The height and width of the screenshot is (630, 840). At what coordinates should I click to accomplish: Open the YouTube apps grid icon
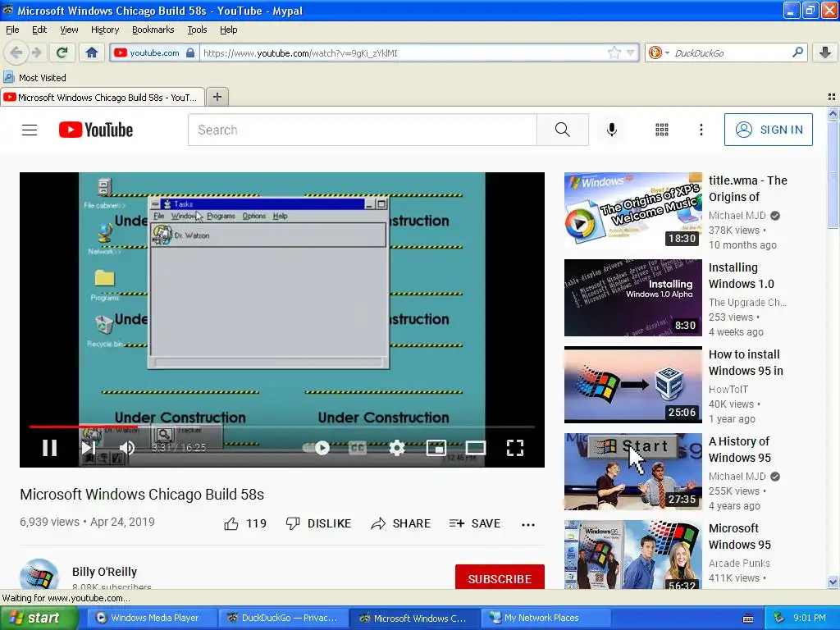pyautogui.click(x=662, y=130)
